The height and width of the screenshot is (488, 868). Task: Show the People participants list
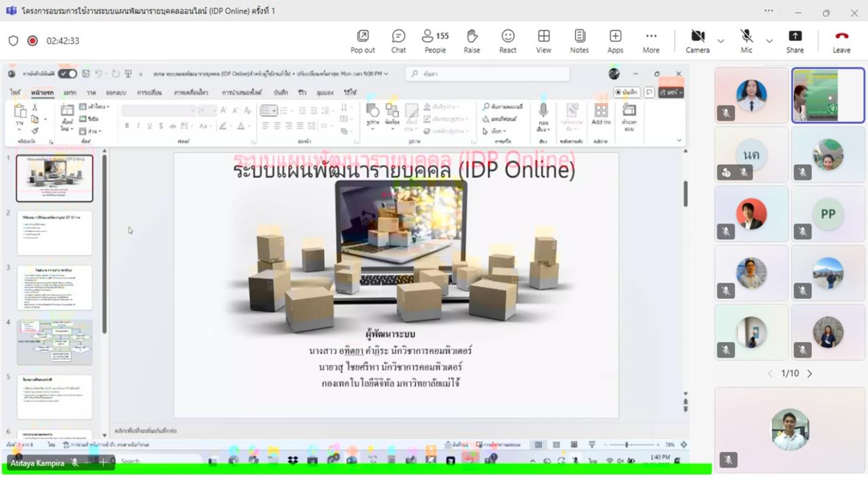tap(435, 41)
